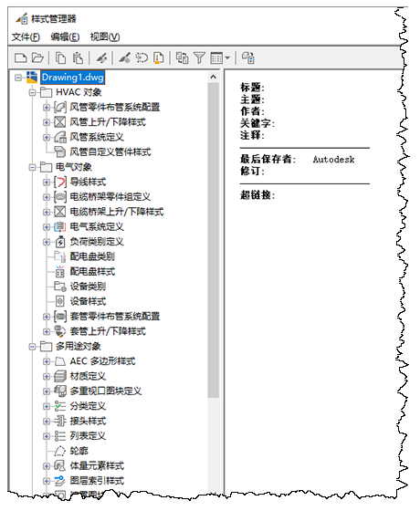Viewport: 420px width, 511px height.
Task: Click the 配电盘样式 icon
Action: click(60, 272)
